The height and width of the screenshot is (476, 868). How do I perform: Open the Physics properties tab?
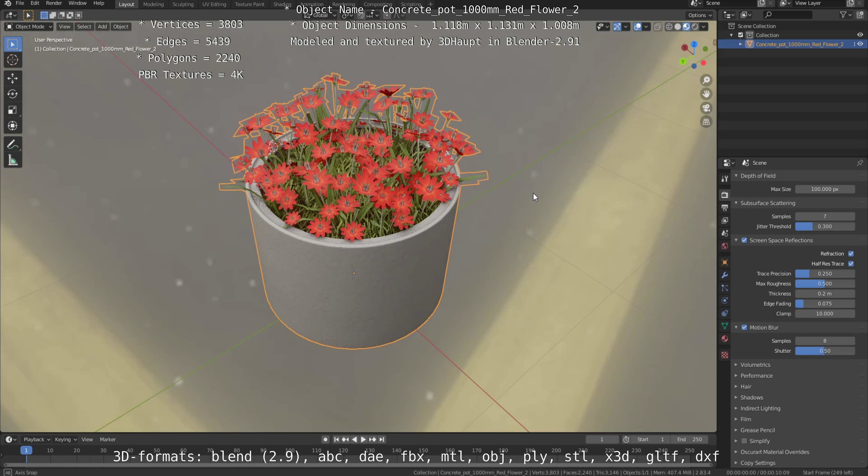pos(724,301)
